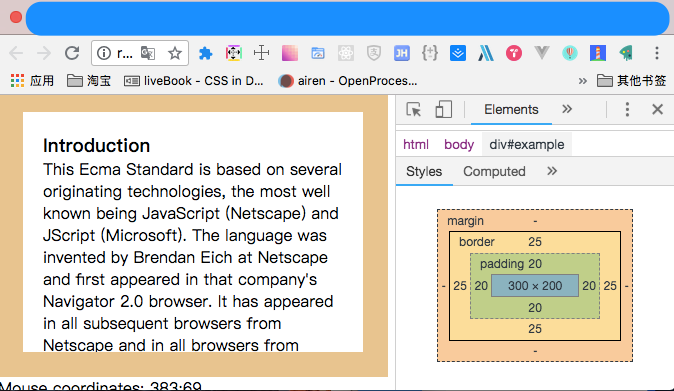Click the bottom border value 25
Screen dimensions: 674x391
tap(535, 329)
